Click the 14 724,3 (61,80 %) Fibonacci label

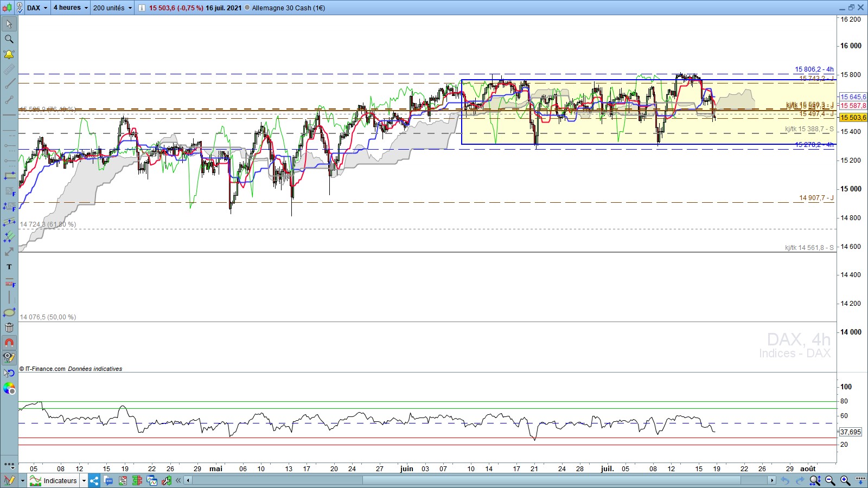[x=48, y=224]
